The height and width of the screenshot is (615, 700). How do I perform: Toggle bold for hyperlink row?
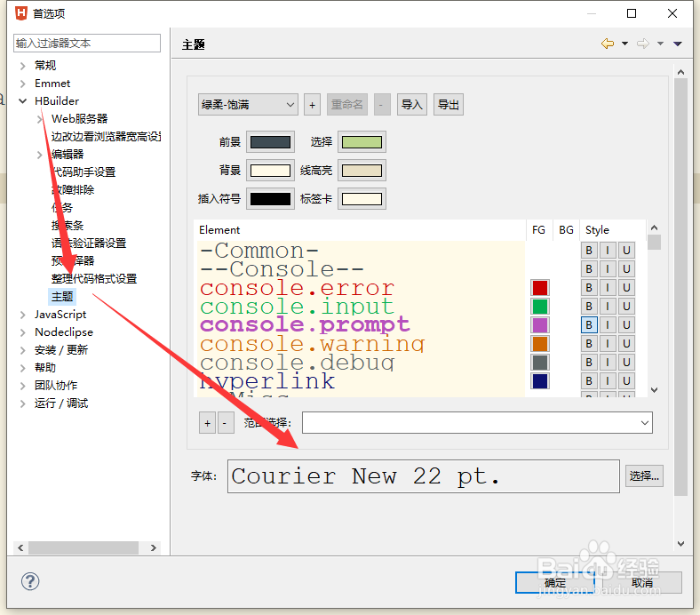coord(589,381)
